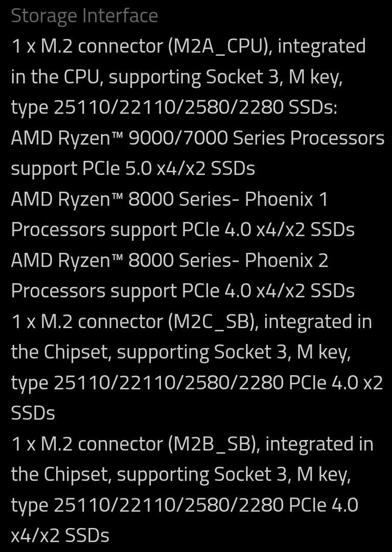392x552 pixels.
Task: Click "Processors support" line below Phoenix 1
Action: (x=182, y=230)
